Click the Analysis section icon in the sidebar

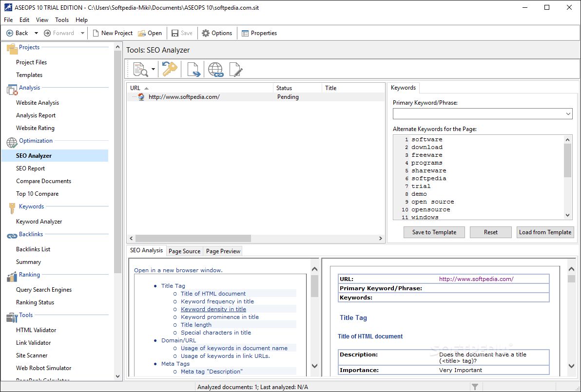point(12,89)
